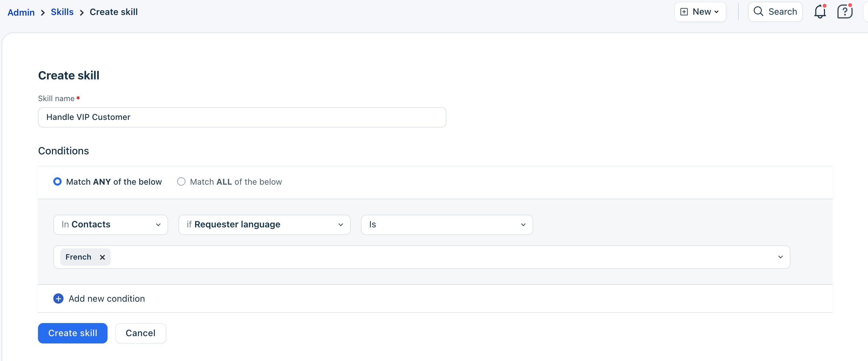Navigate to Skills breadcrumb link
This screenshot has width=868, height=361.
[62, 12]
